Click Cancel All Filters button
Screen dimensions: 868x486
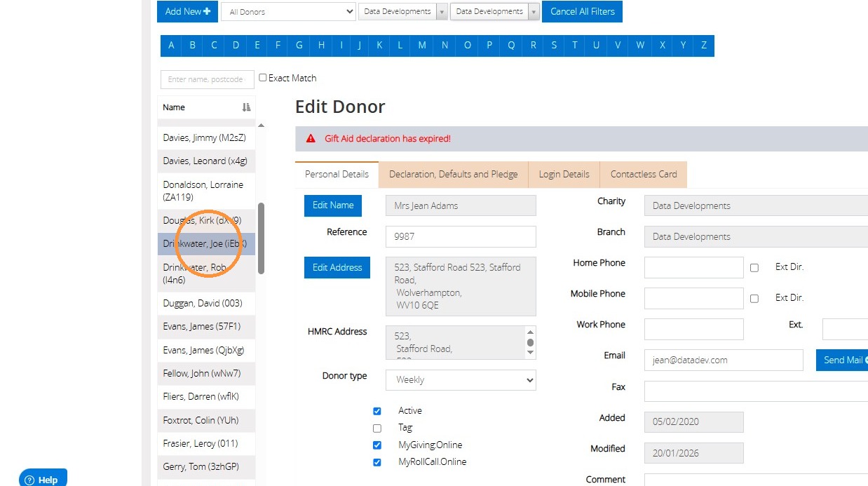point(582,11)
